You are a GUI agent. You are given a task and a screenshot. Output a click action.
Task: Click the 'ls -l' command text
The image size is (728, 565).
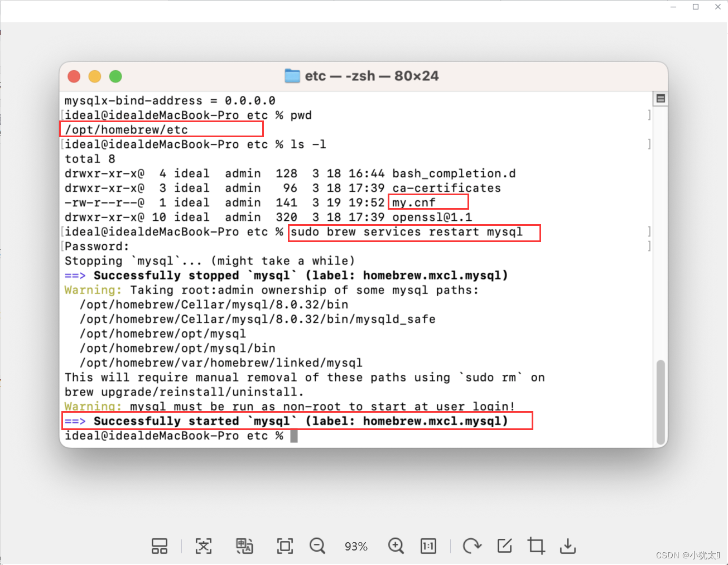click(308, 144)
